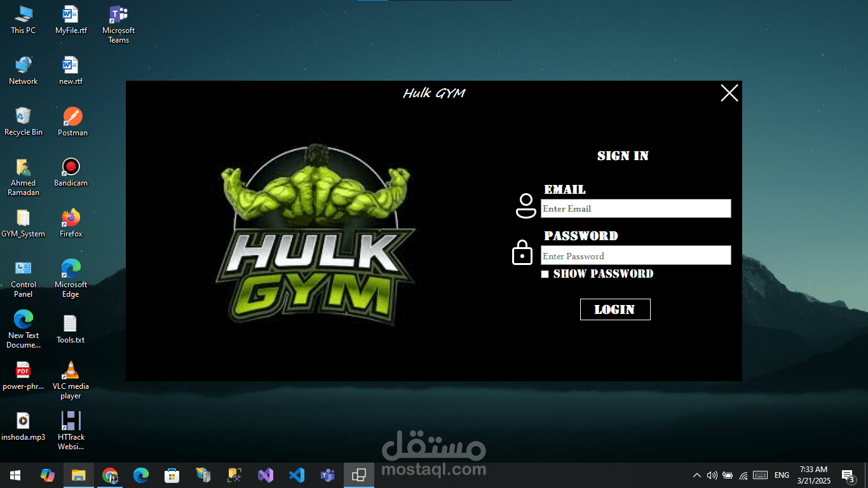Open the ENG language switcher

tap(782, 475)
